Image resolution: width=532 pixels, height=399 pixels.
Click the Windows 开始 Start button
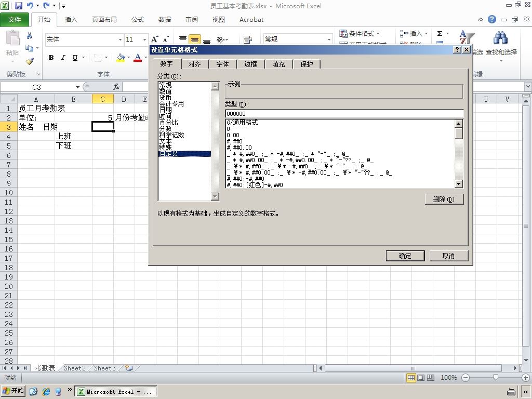13,391
